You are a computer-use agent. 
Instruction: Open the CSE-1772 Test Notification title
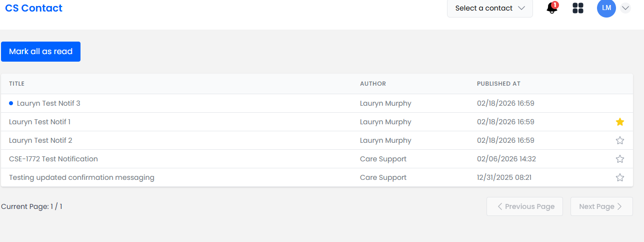tap(53, 159)
